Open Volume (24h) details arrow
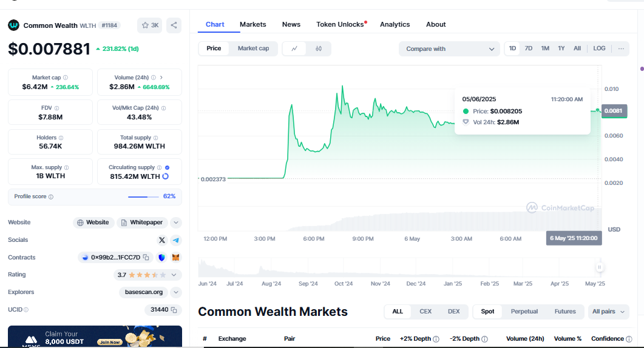 coord(161,78)
